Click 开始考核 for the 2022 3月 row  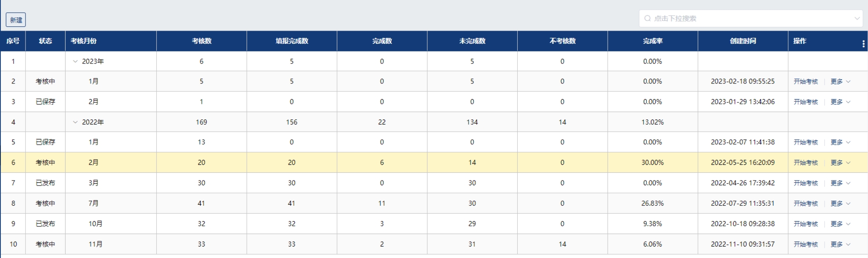[805, 183]
